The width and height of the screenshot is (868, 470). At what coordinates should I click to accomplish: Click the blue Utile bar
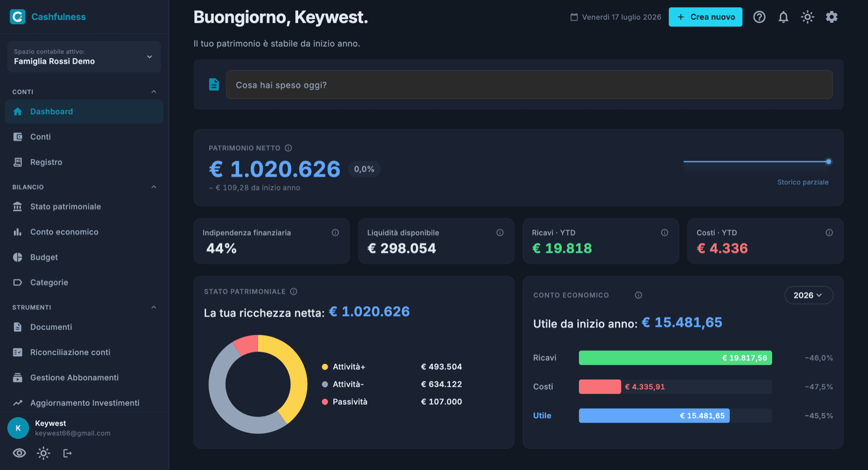click(x=654, y=416)
